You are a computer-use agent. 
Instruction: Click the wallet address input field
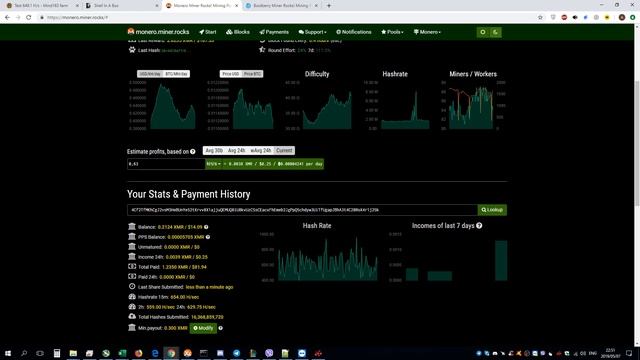point(302,210)
